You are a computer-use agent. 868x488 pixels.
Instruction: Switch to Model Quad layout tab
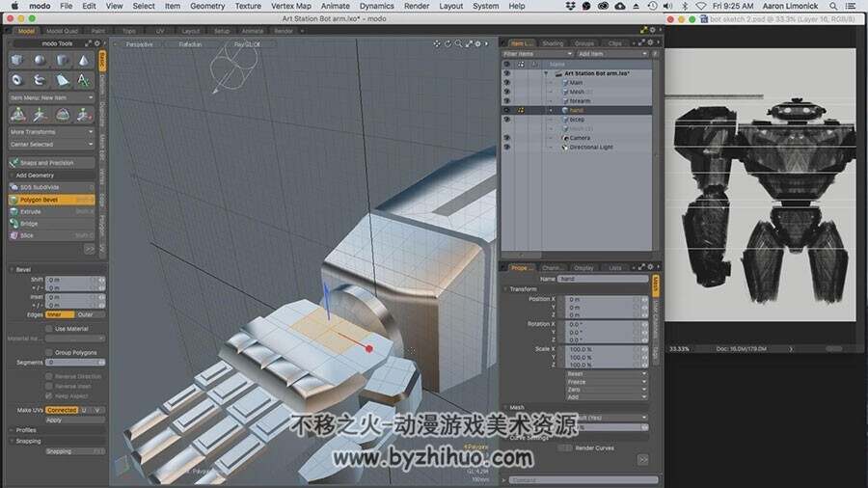[x=62, y=31]
